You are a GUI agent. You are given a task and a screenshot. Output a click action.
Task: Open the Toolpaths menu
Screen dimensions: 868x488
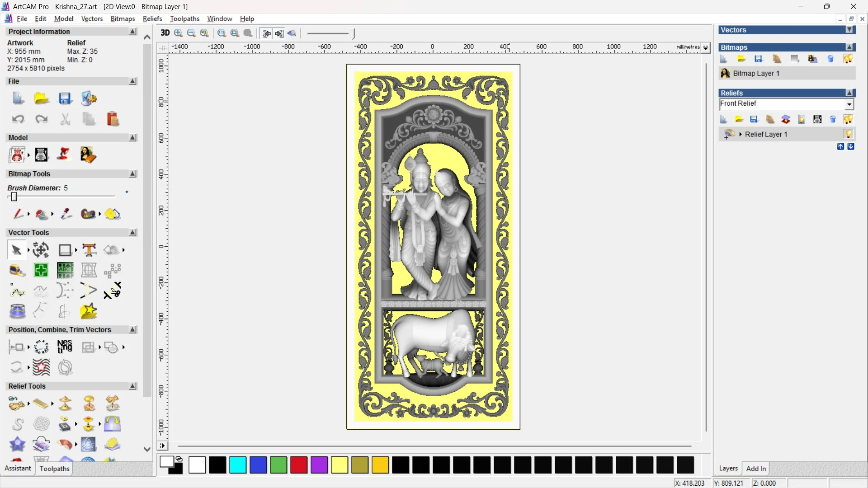point(184,19)
